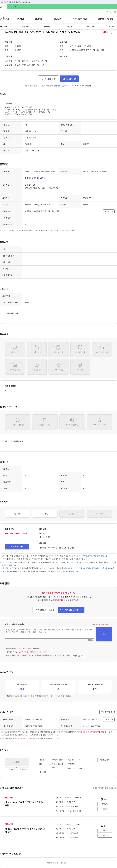Switch to the 복리후생 tab

coord(69,27)
